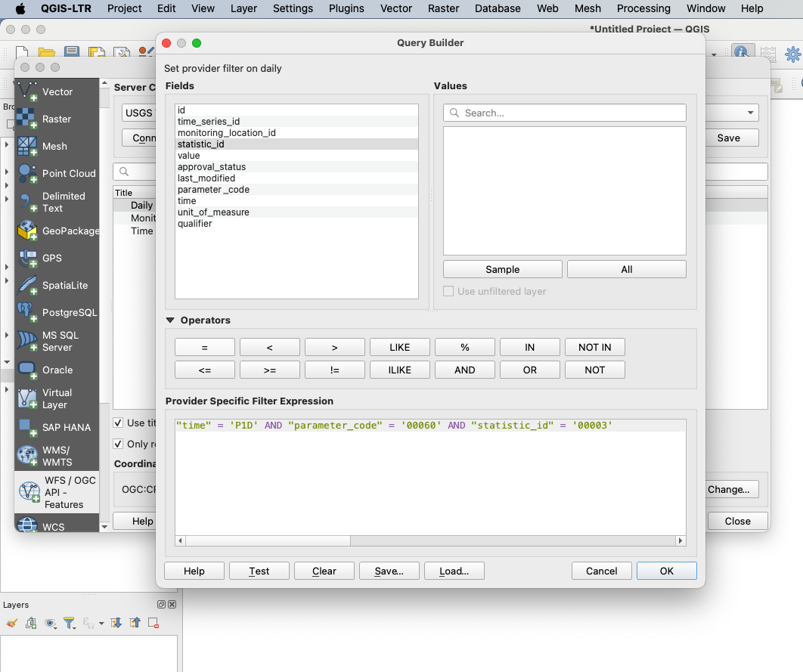Open Manage Map Themes eye icon
This screenshot has width=803, height=672.
[x=50, y=623]
